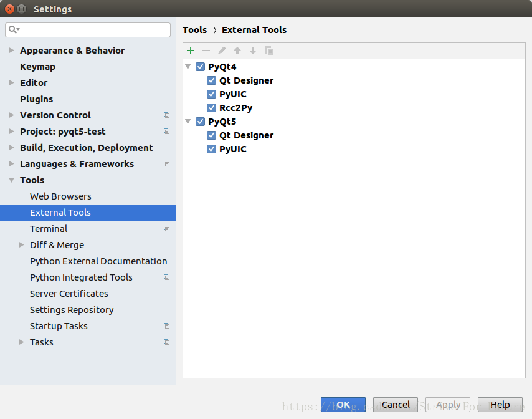Collapse the PyQt4 tool group
Viewport: 532px width, 419px height.
pos(188,67)
